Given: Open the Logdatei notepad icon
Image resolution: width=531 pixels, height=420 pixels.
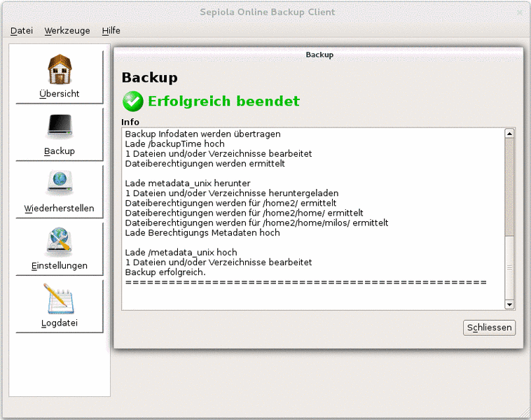Looking at the screenshot, I should pos(59,299).
